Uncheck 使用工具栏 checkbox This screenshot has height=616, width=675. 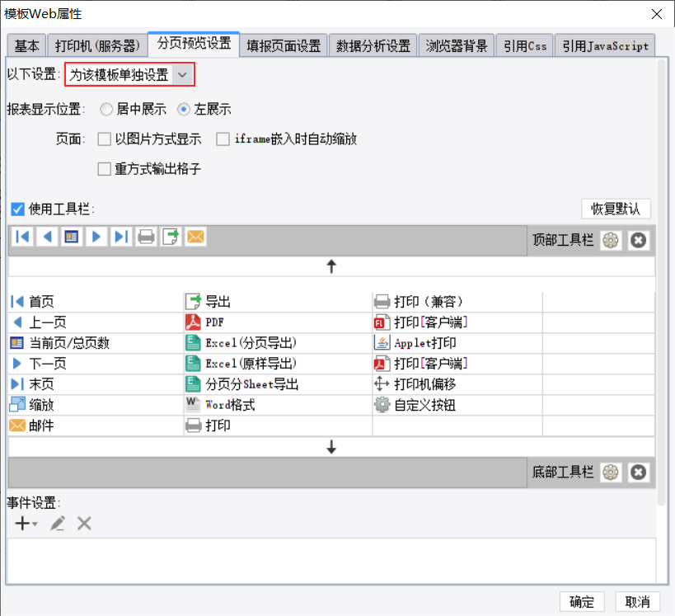(17, 209)
